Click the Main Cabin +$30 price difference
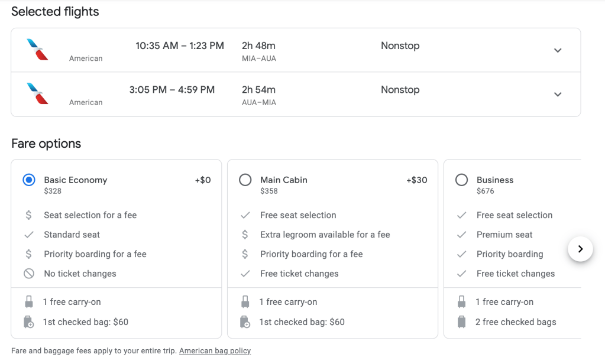 [416, 180]
